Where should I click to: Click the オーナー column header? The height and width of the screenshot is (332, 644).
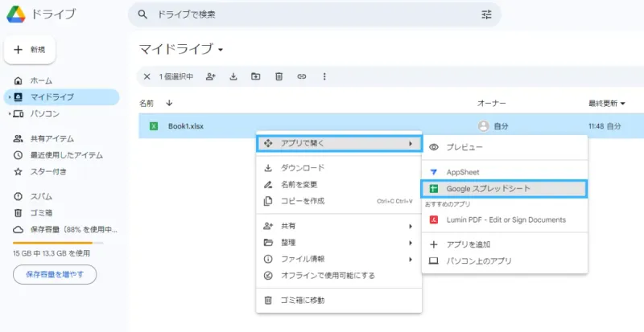[491, 104]
